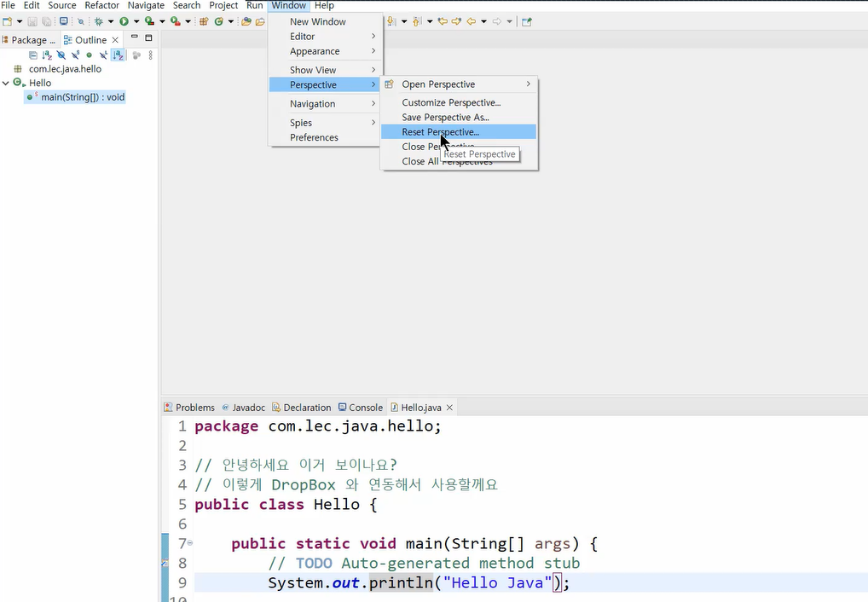868x602 pixels.
Task: Close the Hello.java editor tab
Action: [x=449, y=408]
